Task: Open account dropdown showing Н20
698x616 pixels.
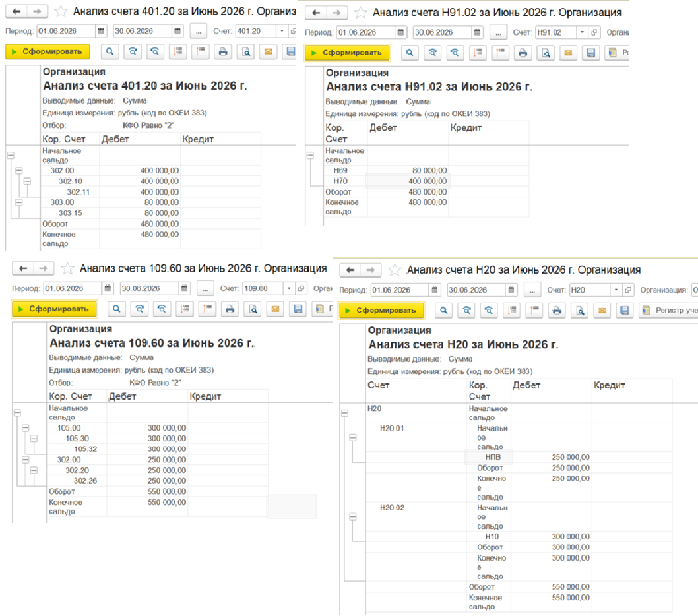Action: [x=616, y=290]
